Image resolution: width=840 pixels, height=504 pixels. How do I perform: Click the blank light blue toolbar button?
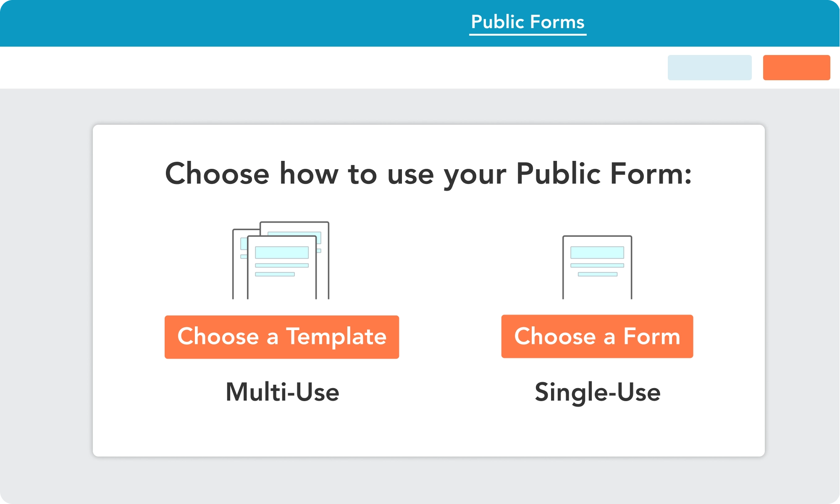tap(709, 68)
